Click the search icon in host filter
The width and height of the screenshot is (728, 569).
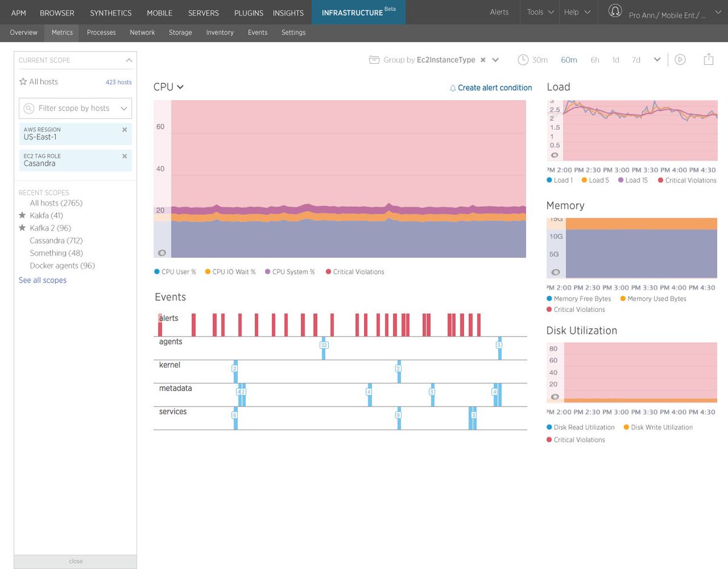29,109
